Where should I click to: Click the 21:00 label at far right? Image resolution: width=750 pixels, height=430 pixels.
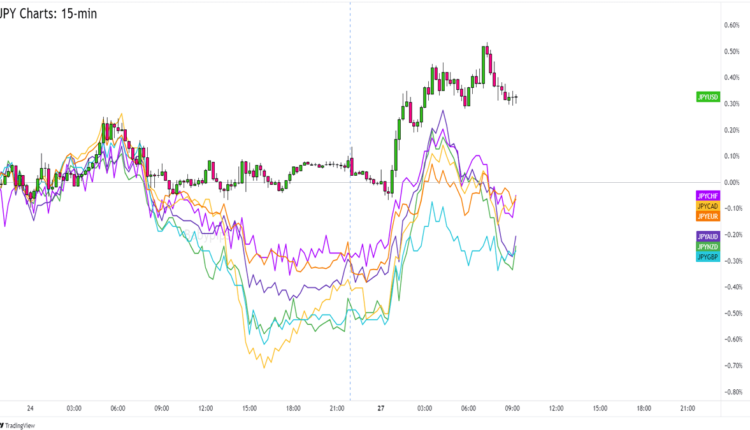click(687, 408)
